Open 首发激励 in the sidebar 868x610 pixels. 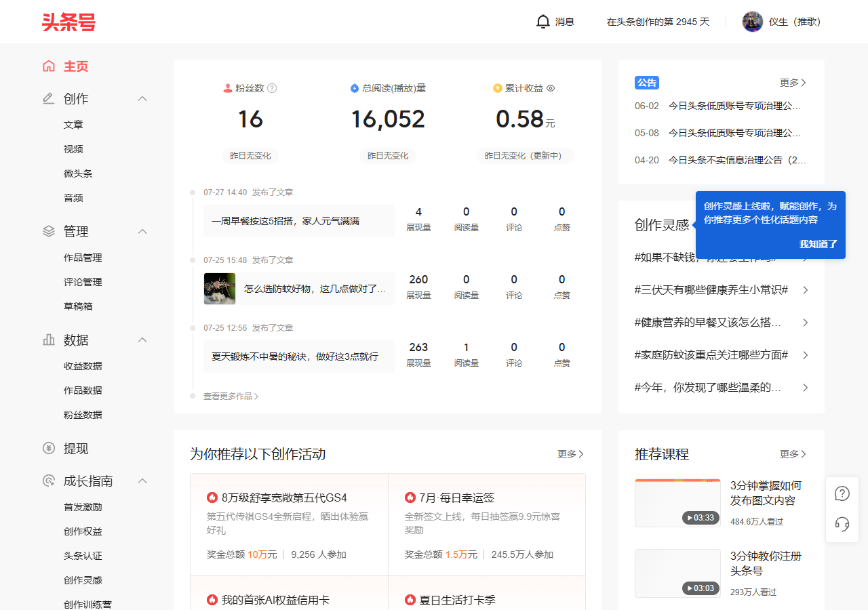pyautogui.click(x=83, y=507)
